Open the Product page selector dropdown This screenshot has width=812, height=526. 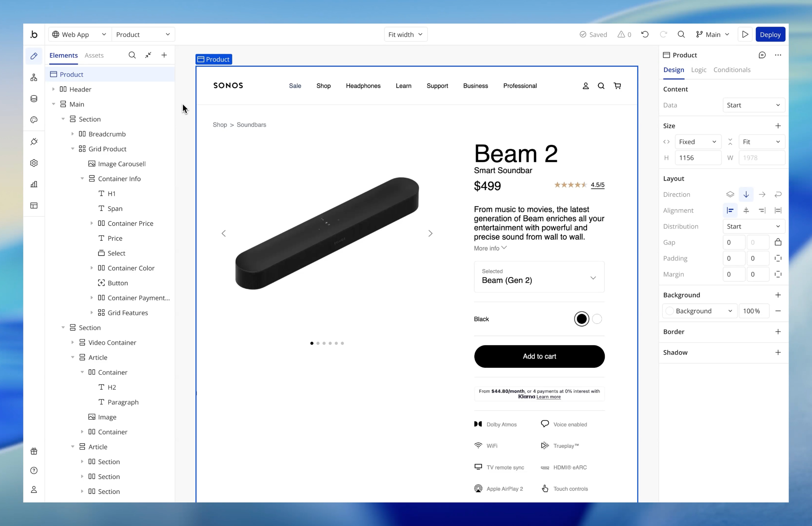pyautogui.click(x=143, y=34)
